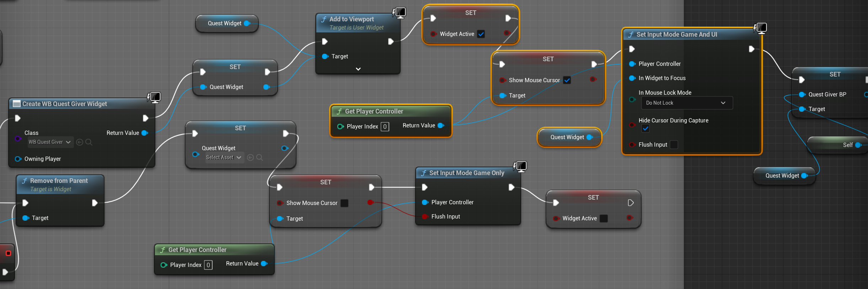Click the Add to Viewport execution output pin
The height and width of the screenshot is (289, 868).
tap(391, 42)
